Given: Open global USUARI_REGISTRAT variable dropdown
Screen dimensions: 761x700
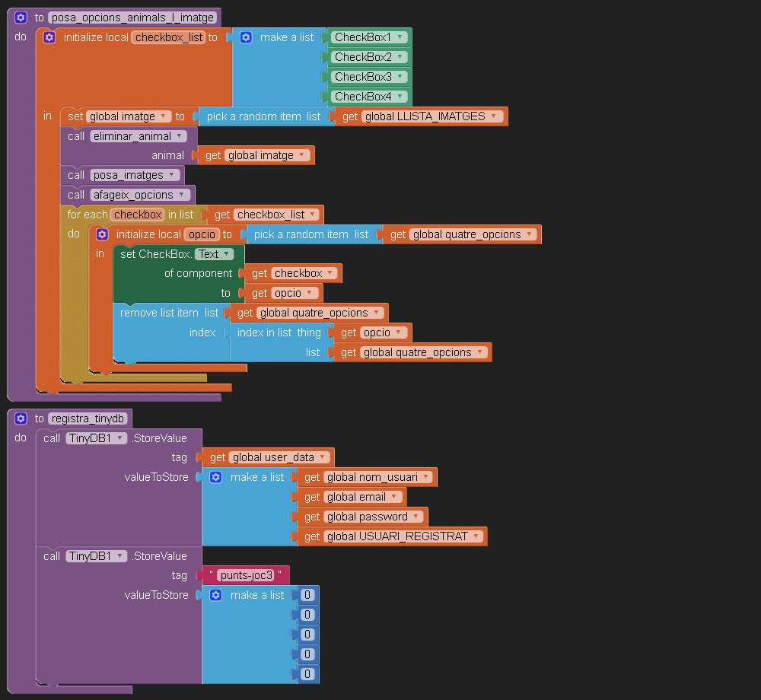Looking at the screenshot, I should coord(476,536).
